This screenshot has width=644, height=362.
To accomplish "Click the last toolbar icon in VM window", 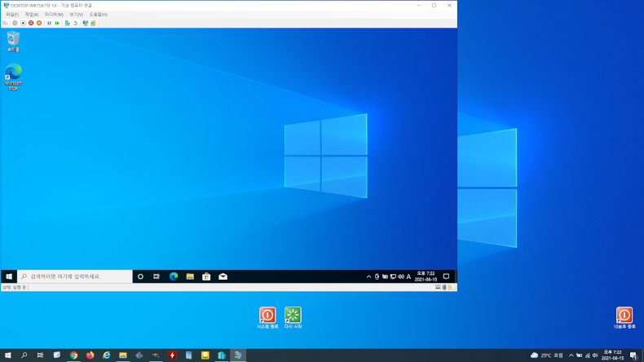I will [x=93, y=24].
